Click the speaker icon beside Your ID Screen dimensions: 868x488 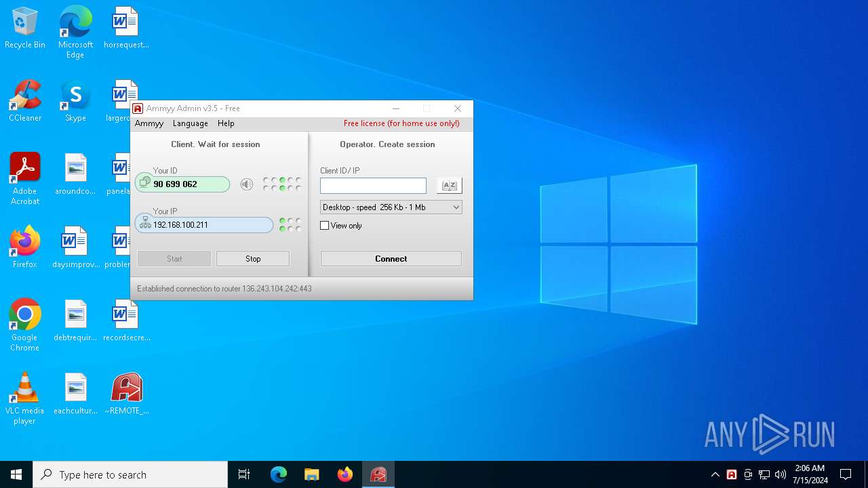tap(247, 184)
